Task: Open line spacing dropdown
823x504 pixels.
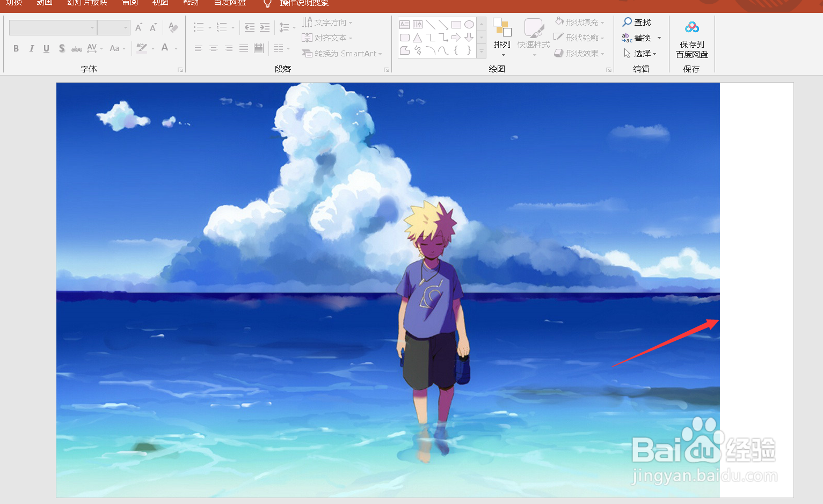Action: [x=287, y=27]
